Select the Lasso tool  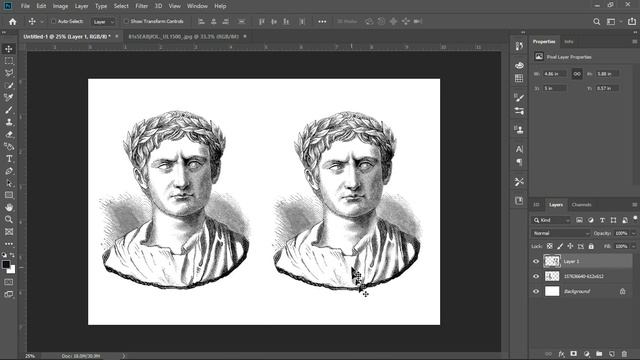(x=9, y=73)
